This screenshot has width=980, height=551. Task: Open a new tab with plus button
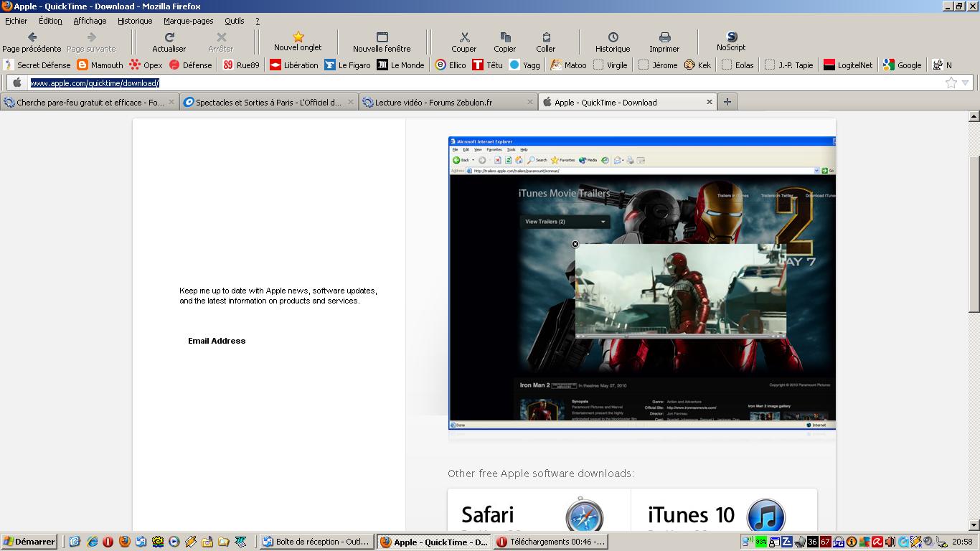pos(727,102)
